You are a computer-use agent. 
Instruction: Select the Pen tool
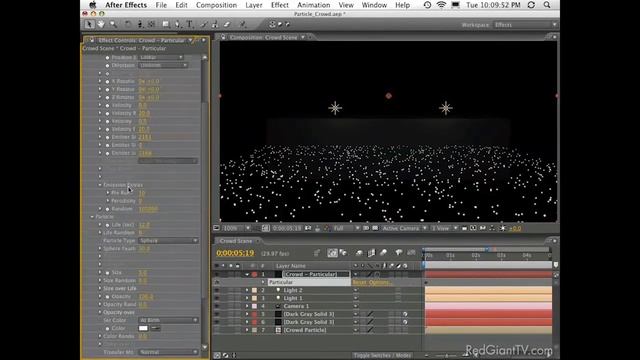click(x=178, y=24)
